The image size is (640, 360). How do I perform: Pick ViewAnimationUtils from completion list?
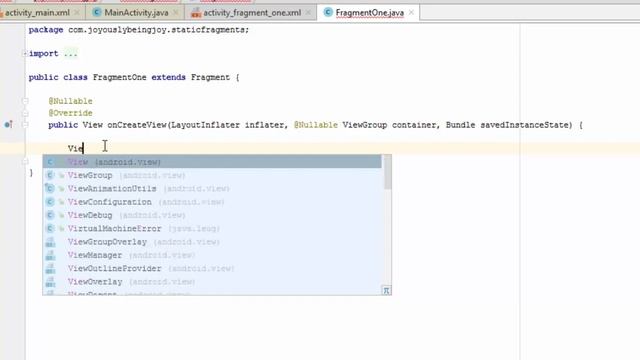click(x=212, y=189)
